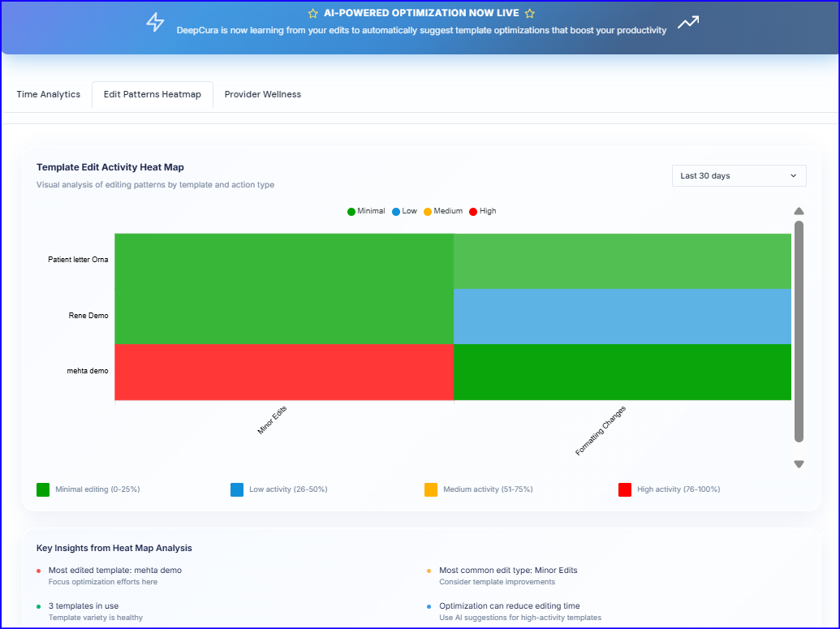Click the High activity (76-100%) label
The width and height of the screenshot is (840, 629).
point(678,489)
